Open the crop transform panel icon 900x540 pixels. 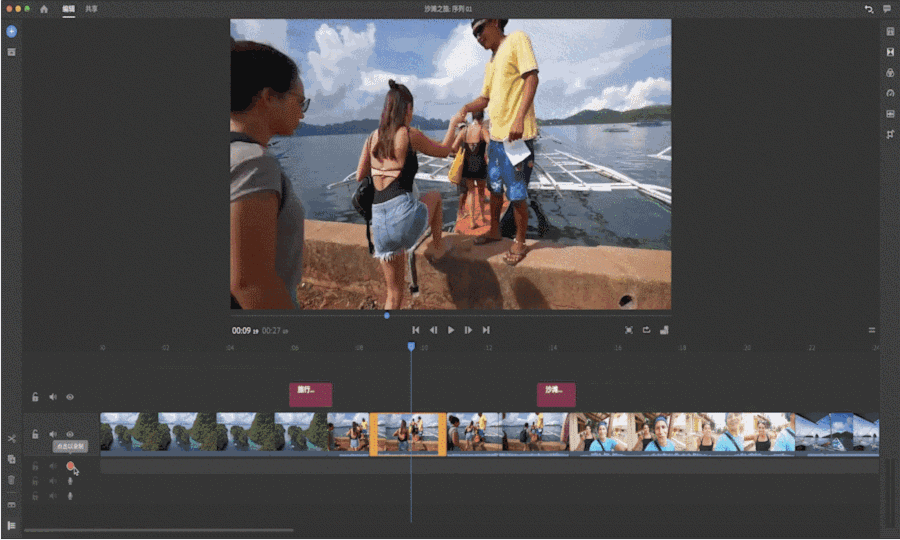pos(889,134)
